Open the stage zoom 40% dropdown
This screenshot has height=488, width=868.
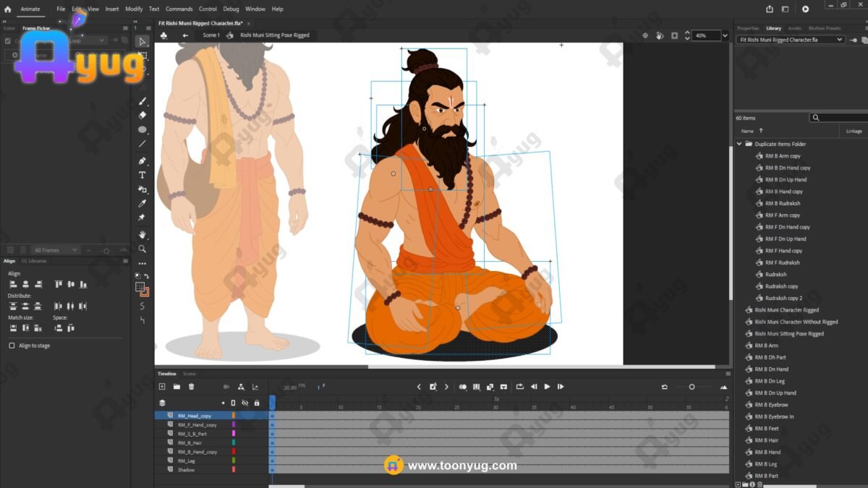point(725,35)
